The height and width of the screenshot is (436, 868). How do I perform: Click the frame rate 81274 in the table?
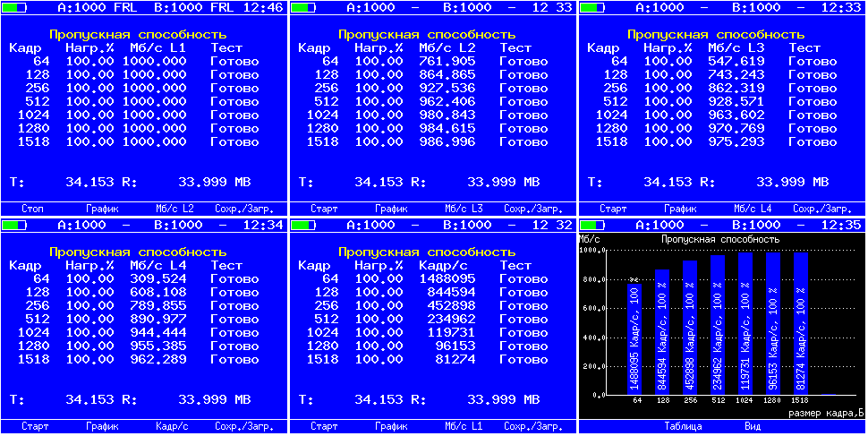tap(455, 360)
